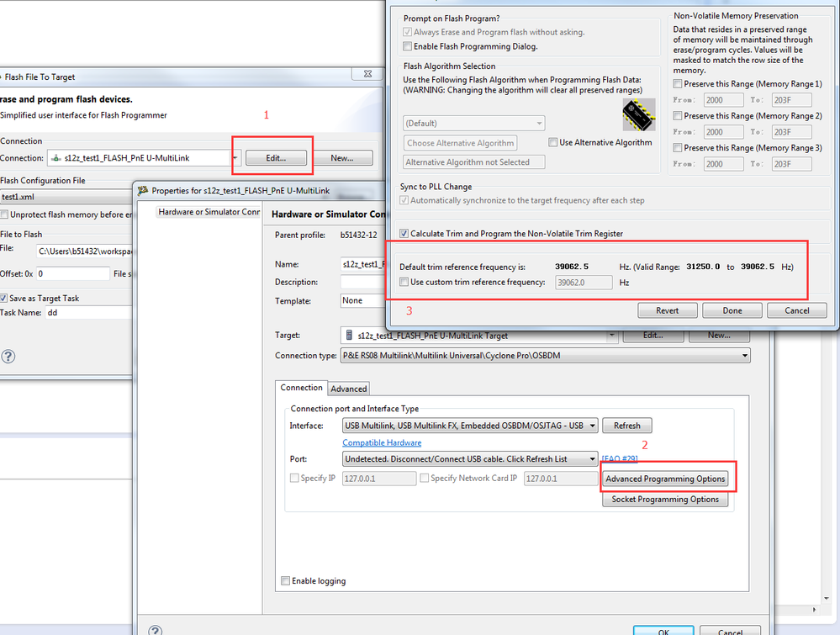The image size is (840, 635).
Task: Toggle Save as Target Task checkbox
Action: (x=3, y=299)
